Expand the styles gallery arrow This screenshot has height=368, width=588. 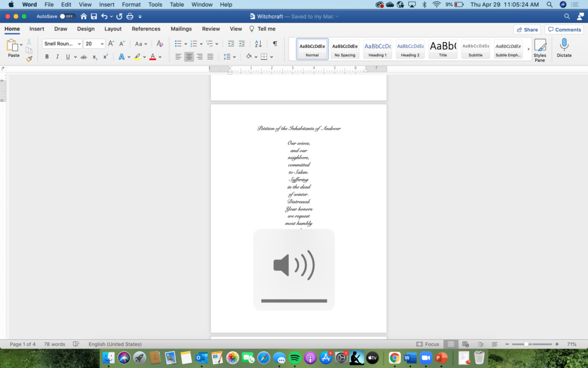click(527, 49)
